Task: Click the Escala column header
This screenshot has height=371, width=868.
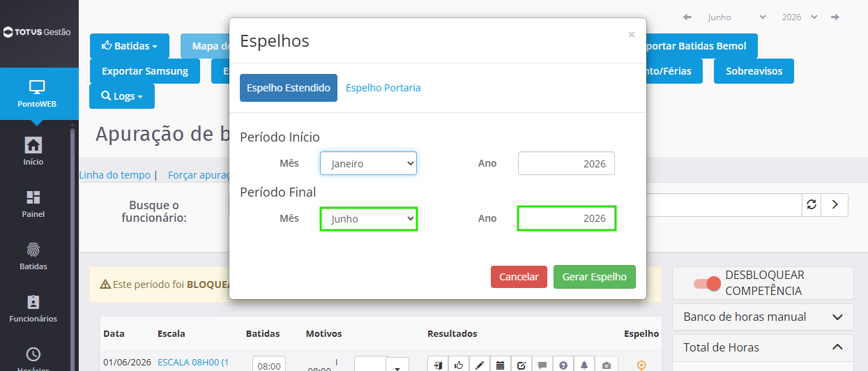Action: point(172,334)
